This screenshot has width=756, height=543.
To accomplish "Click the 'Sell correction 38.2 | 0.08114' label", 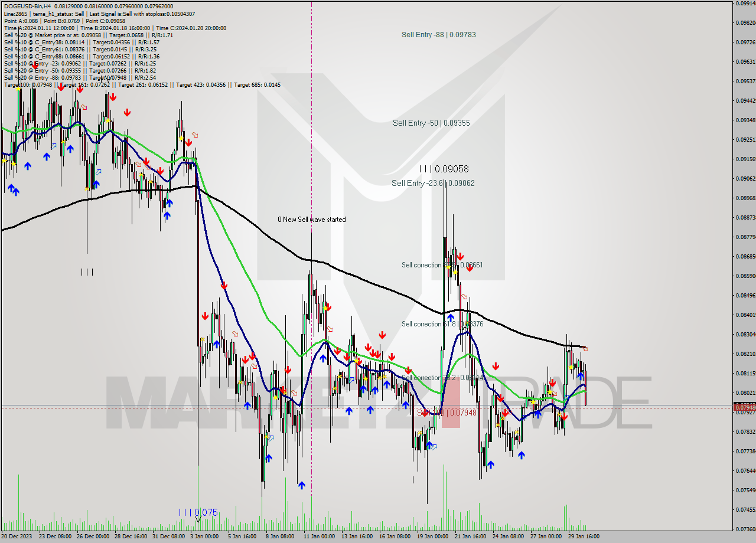I will (x=442, y=378).
